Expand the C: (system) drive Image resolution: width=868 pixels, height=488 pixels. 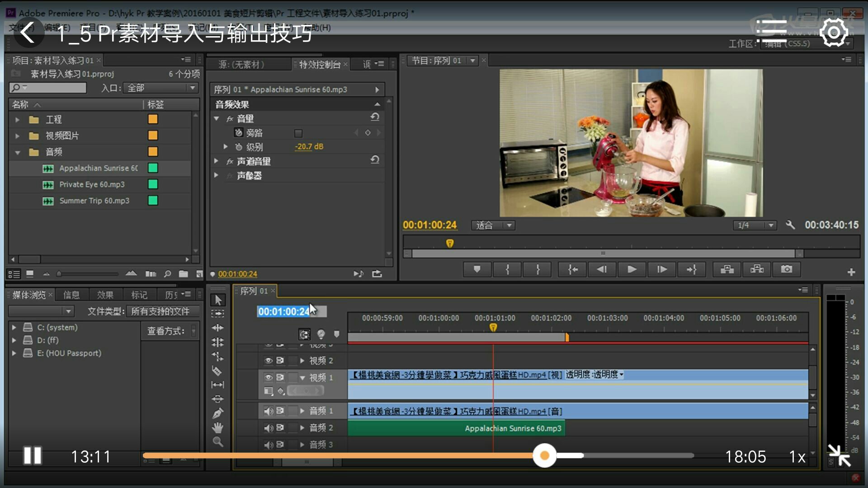[x=14, y=327]
